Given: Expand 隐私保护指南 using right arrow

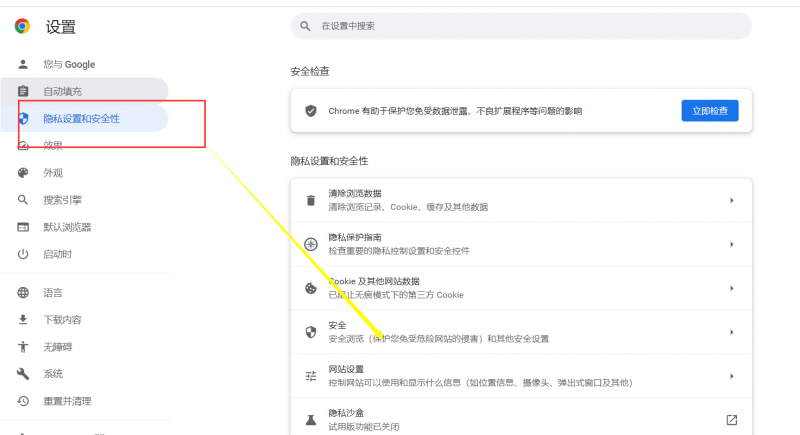Looking at the screenshot, I should (731, 244).
